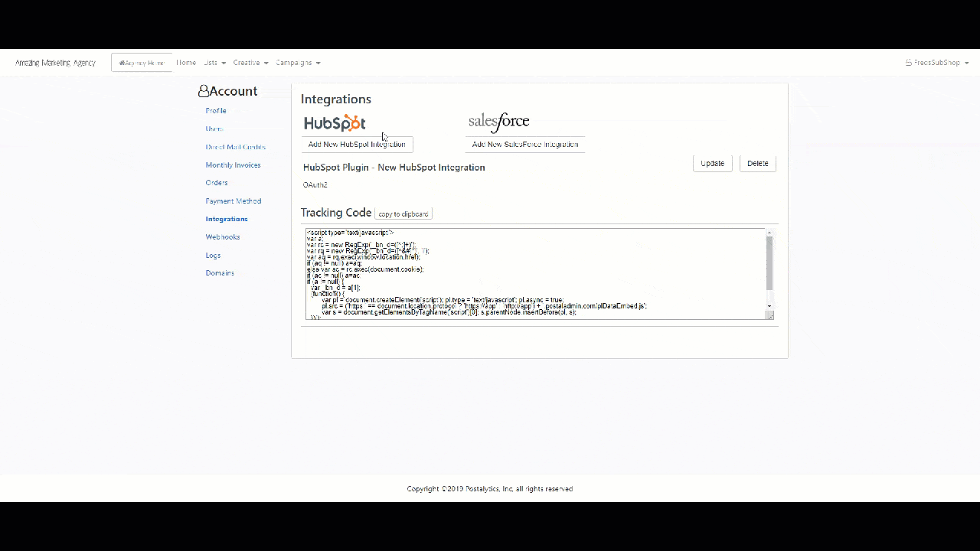This screenshot has height=551, width=980.
Task: Go to Home in the top navigation
Action: (186, 63)
